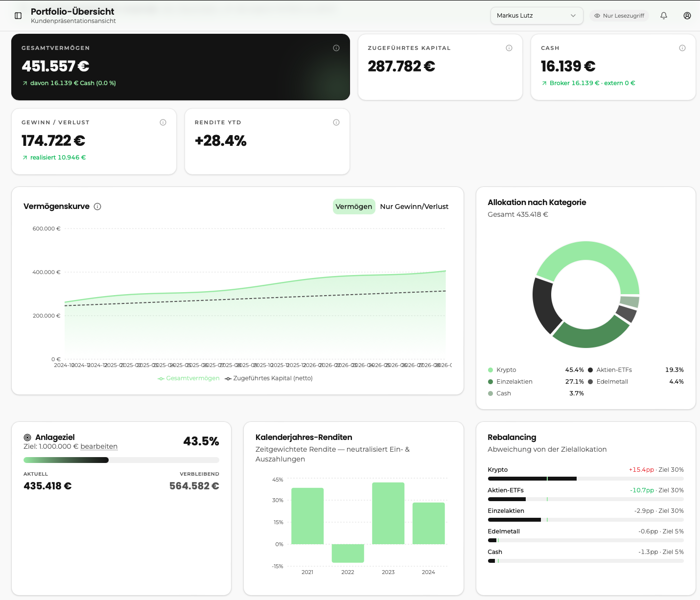The height and width of the screenshot is (600, 700).
Task: Click Einzelaktien legend entry
Action: (536, 382)
